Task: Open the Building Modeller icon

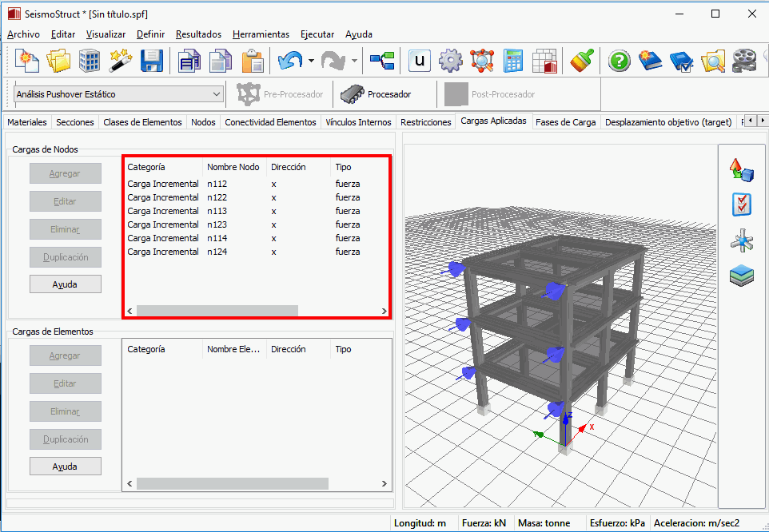Action: tap(90, 61)
